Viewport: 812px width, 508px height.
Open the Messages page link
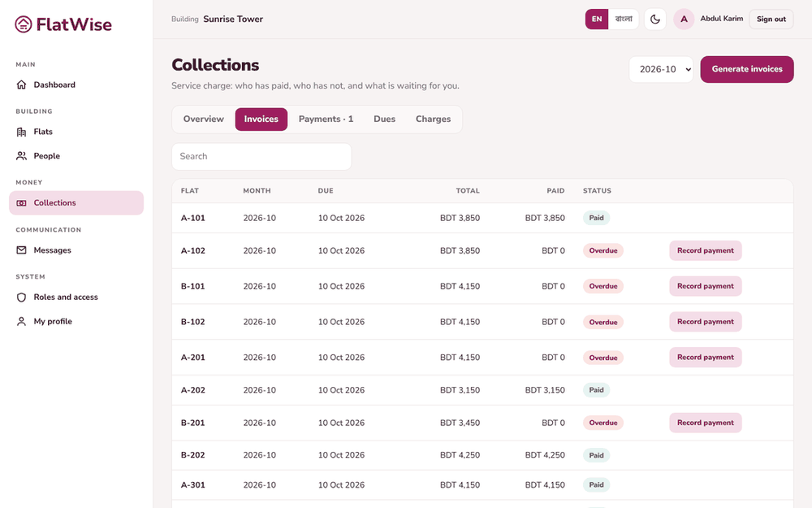coord(76,250)
